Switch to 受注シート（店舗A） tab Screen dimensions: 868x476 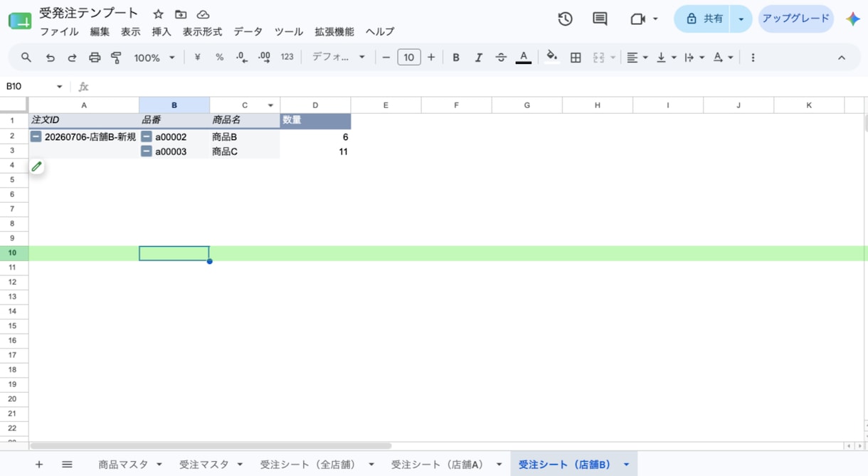(x=437, y=465)
